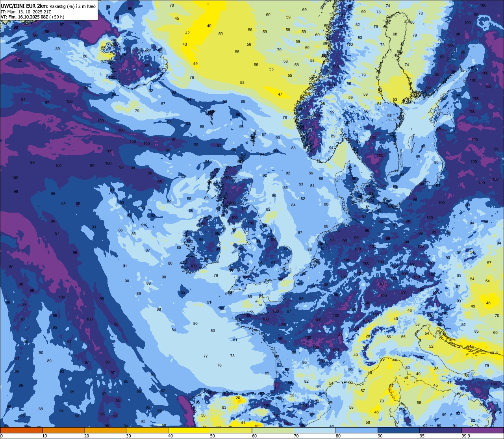Click the '43' value in the yellow area
This screenshot has height=439, width=504.
(185, 44)
